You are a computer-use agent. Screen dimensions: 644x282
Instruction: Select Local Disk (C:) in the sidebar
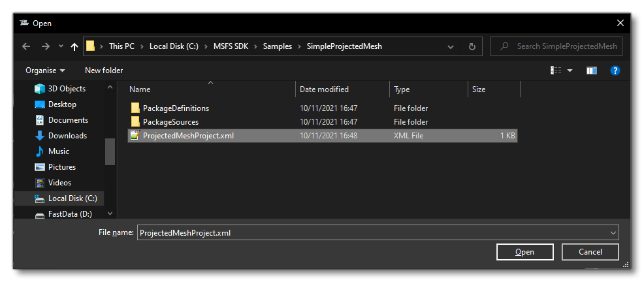(x=60, y=198)
